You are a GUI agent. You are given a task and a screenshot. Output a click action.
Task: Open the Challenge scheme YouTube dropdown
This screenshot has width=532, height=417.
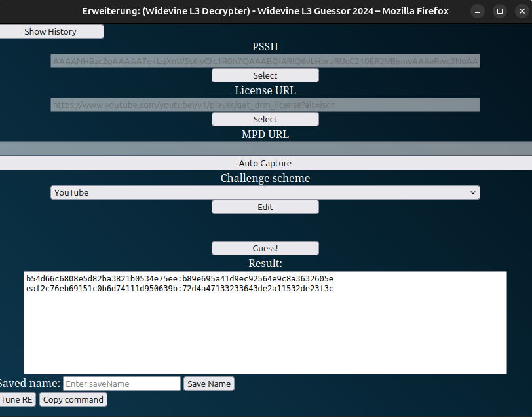point(265,192)
